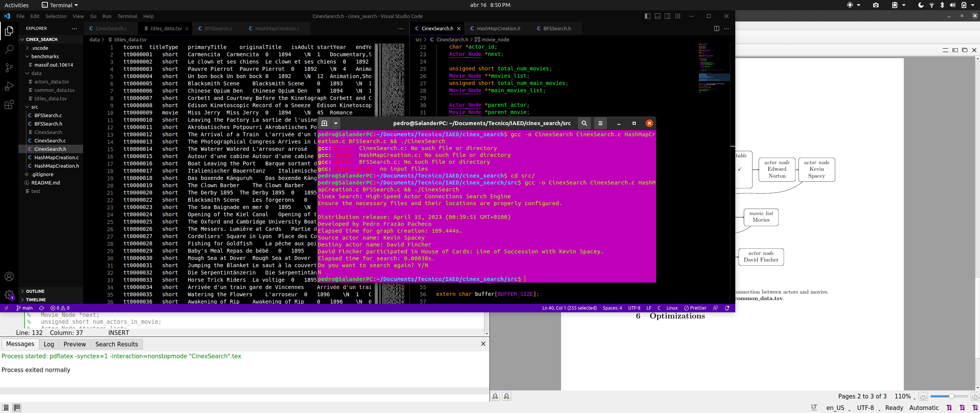Expand the OUTLINE section

(35, 291)
